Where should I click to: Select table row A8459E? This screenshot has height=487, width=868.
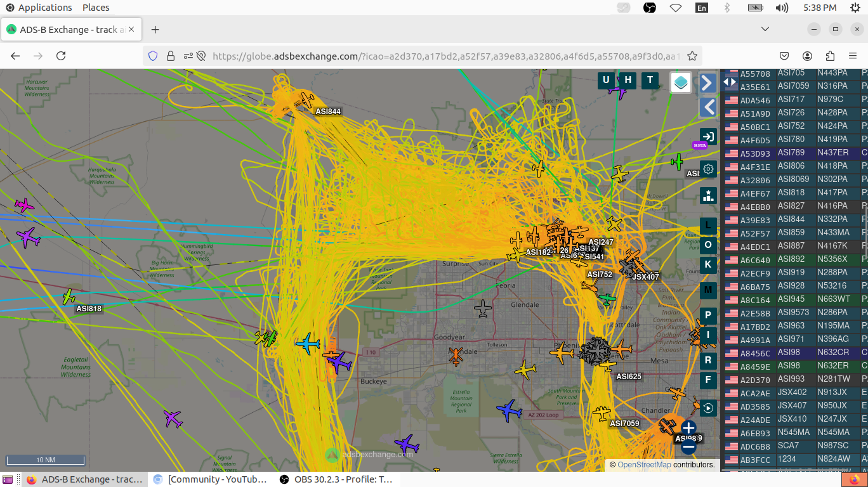click(795, 366)
